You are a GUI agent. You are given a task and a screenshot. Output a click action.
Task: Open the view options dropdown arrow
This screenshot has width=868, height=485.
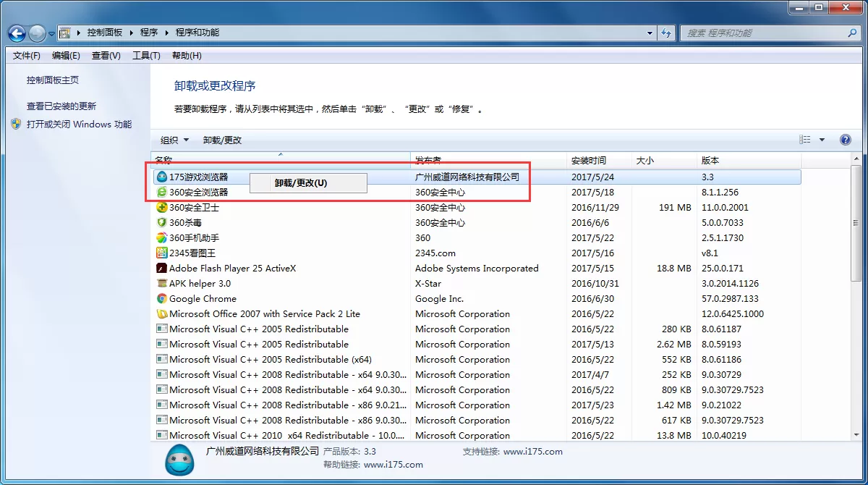pyautogui.click(x=822, y=140)
